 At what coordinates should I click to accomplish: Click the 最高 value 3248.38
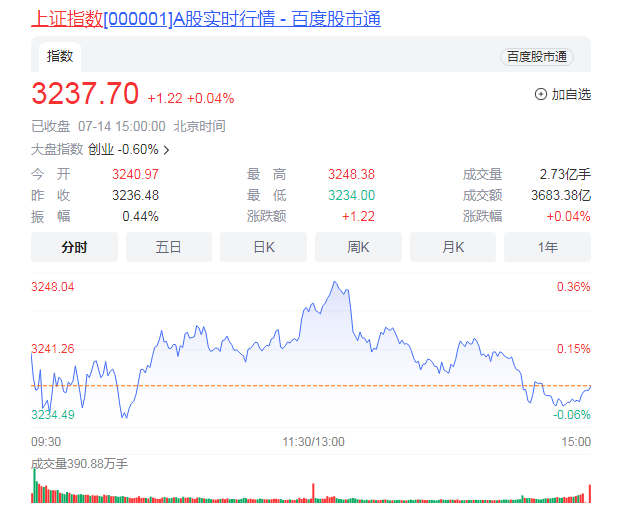click(351, 174)
